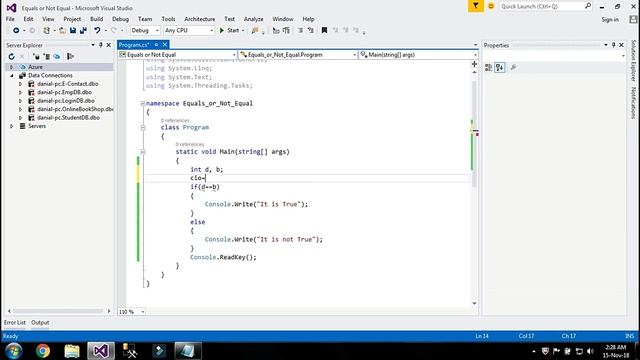Click the Undo arrow icon
Image resolution: width=640 pixels, height=360 pixels.
point(97,31)
